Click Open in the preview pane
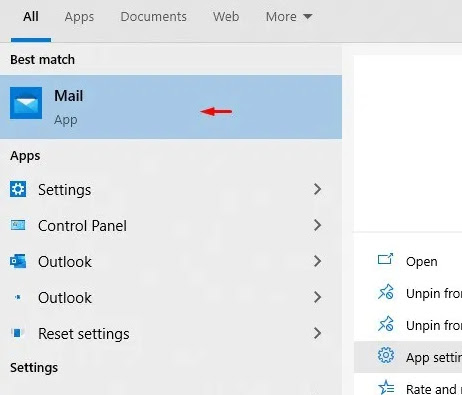The height and width of the screenshot is (395, 462). [421, 262]
